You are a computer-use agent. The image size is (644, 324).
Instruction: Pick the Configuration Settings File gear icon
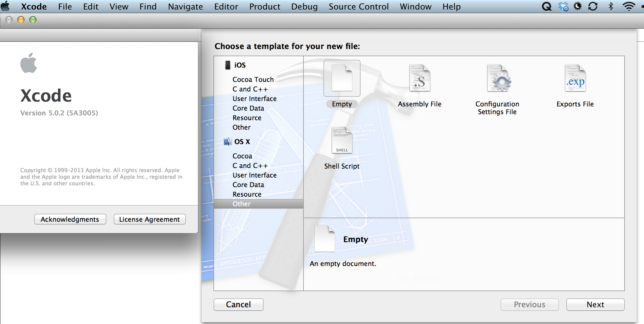[499, 78]
